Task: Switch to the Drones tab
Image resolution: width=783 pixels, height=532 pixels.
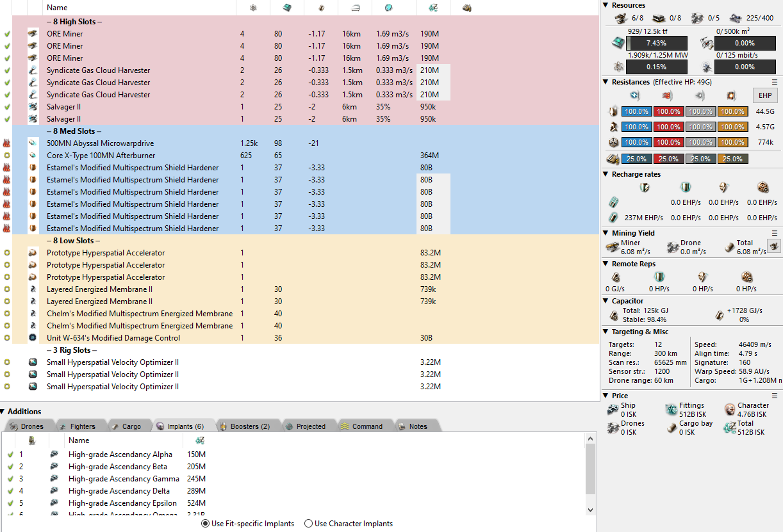Action: tap(27, 426)
